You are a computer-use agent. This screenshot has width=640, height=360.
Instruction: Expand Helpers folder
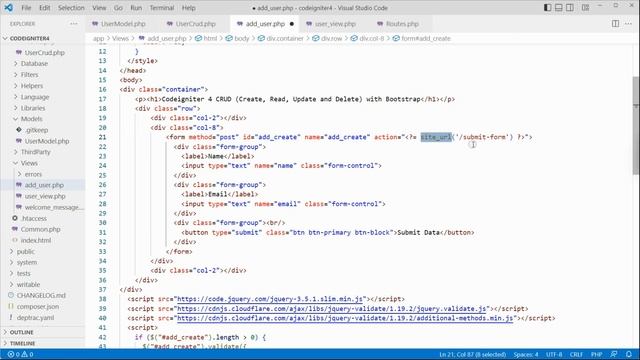32,86
